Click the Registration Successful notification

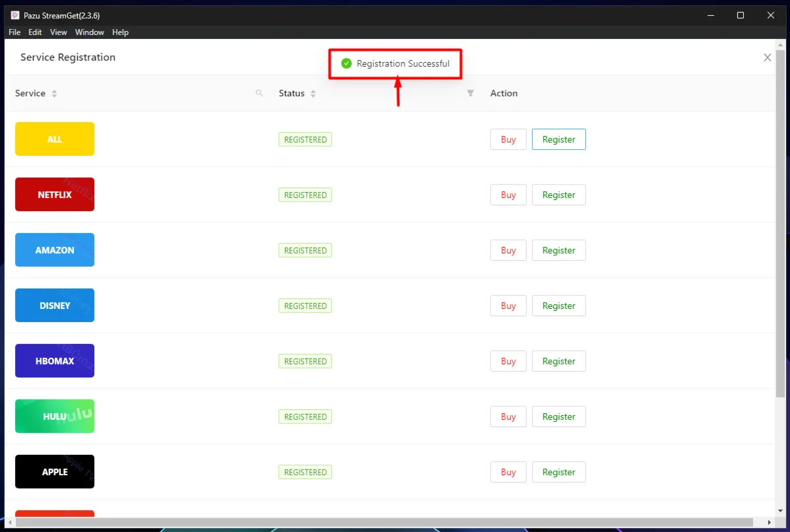point(395,63)
